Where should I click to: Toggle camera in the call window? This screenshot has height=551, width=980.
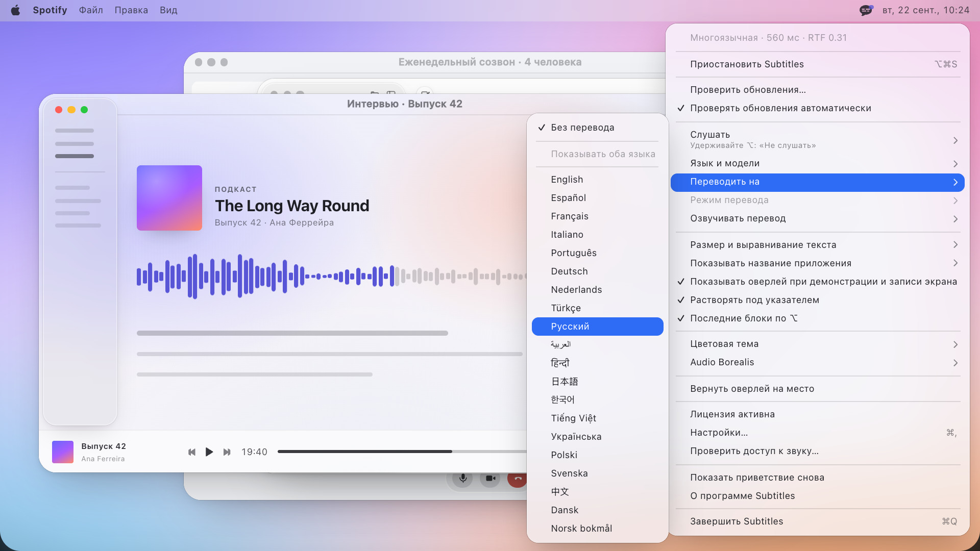[491, 478]
